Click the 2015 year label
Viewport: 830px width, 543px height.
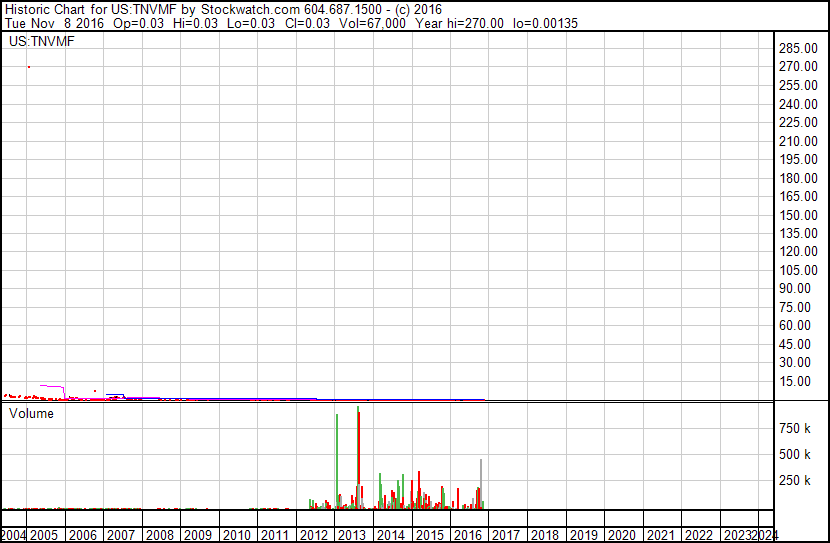tap(430, 535)
